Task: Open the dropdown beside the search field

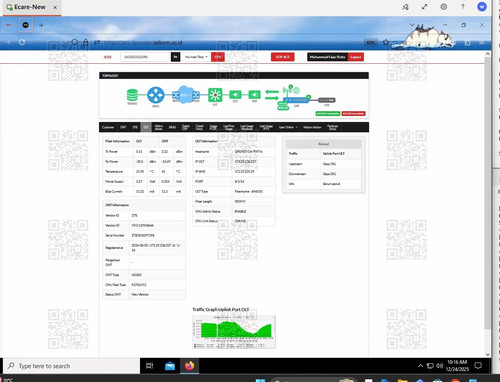Action: [x=196, y=57]
